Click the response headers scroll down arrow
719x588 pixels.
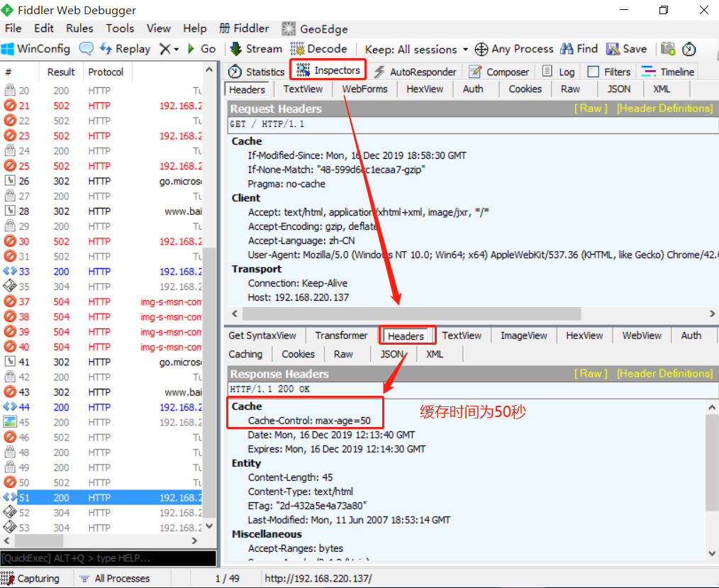pos(712,553)
